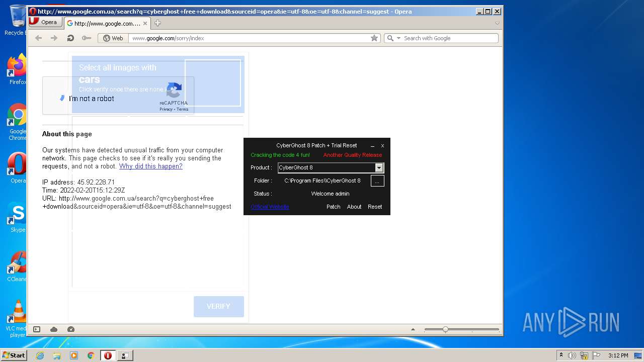Open the reCAPTCHA Terms link
The width and height of the screenshot is (644, 362).
[x=182, y=109]
